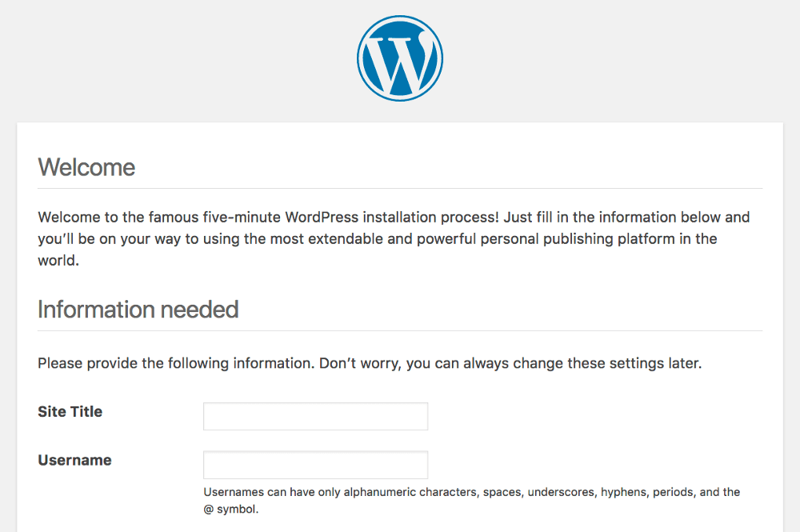800x532 pixels.
Task: Click the Username label
Action: (74, 460)
